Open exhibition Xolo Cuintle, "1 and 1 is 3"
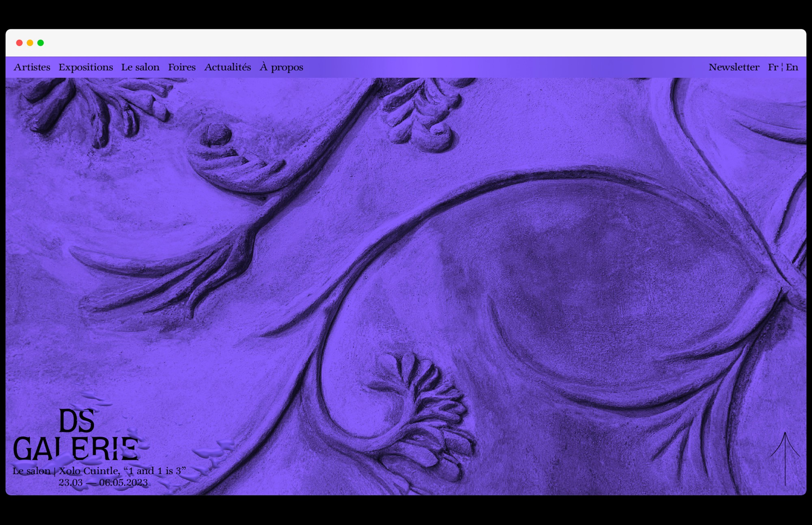This screenshot has height=525, width=812. pos(99,471)
